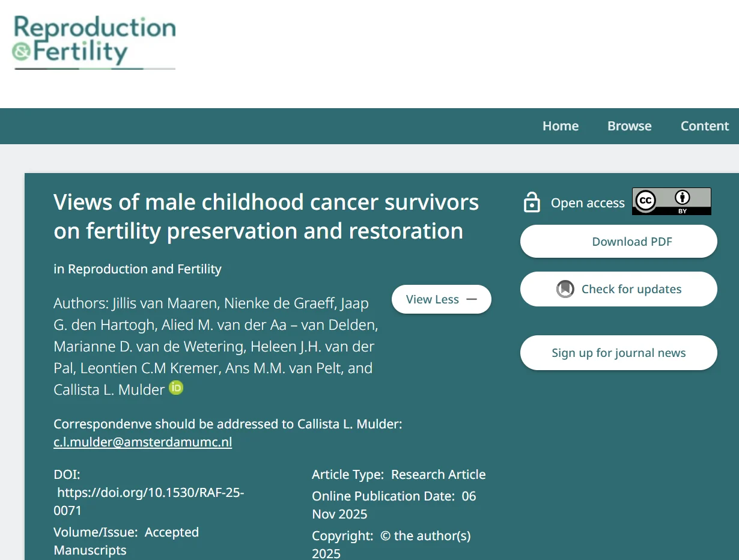
Task: Collapse author details with View Less
Action: [441, 299]
